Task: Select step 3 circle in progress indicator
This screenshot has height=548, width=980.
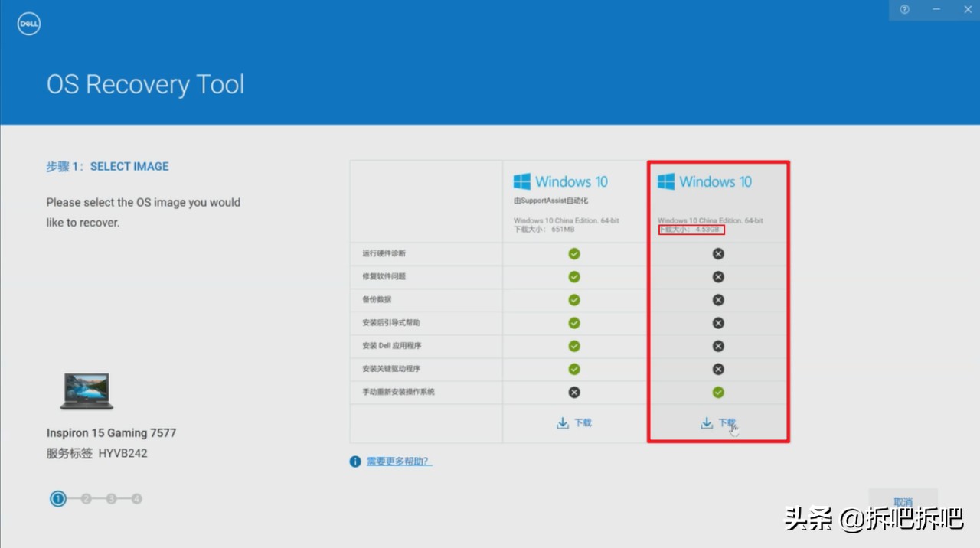Action: pos(111,499)
